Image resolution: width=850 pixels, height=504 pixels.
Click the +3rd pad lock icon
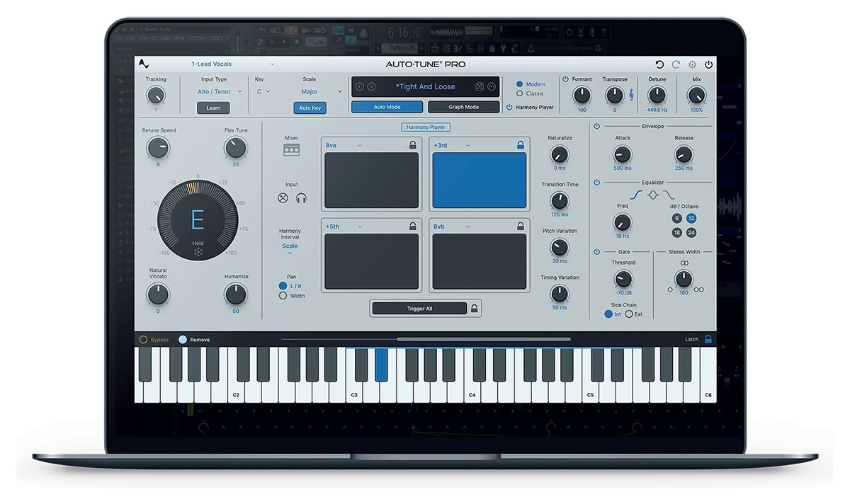[521, 145]
